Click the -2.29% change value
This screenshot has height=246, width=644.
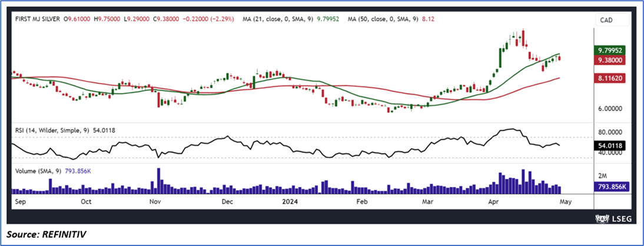221,18
